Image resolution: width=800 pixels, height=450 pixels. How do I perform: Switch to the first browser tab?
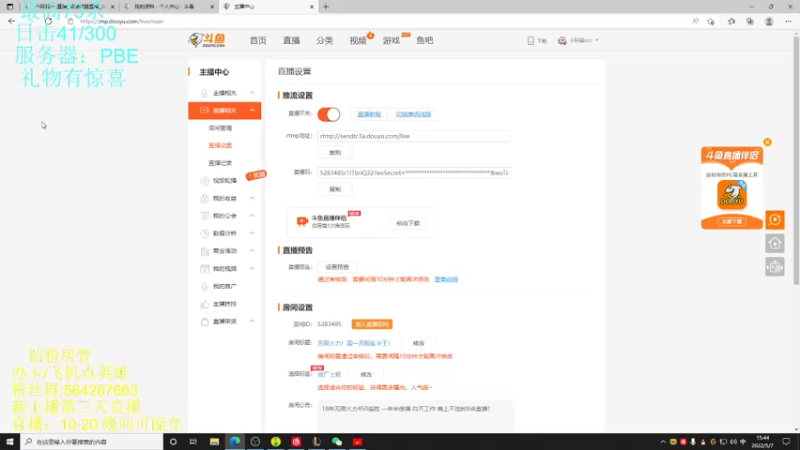[x=69, y=7]
